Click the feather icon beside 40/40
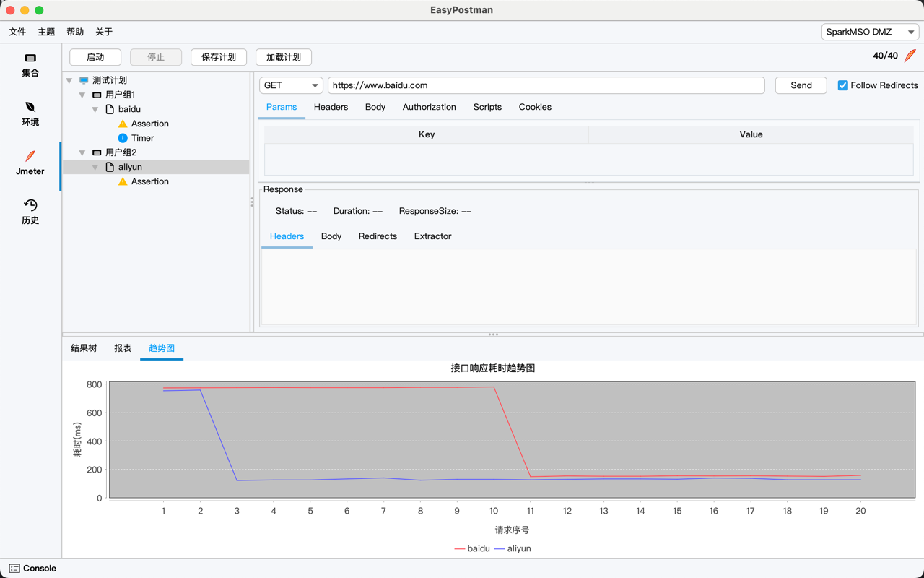Viewport: 924px width, 578px height. point(910,56)
